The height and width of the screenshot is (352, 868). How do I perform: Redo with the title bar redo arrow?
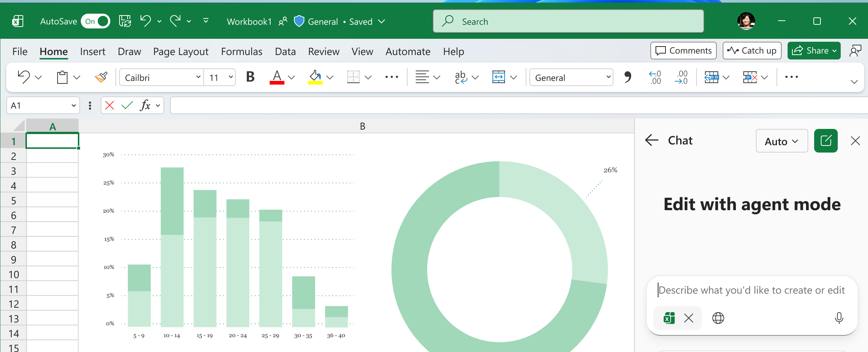[175, 21]
